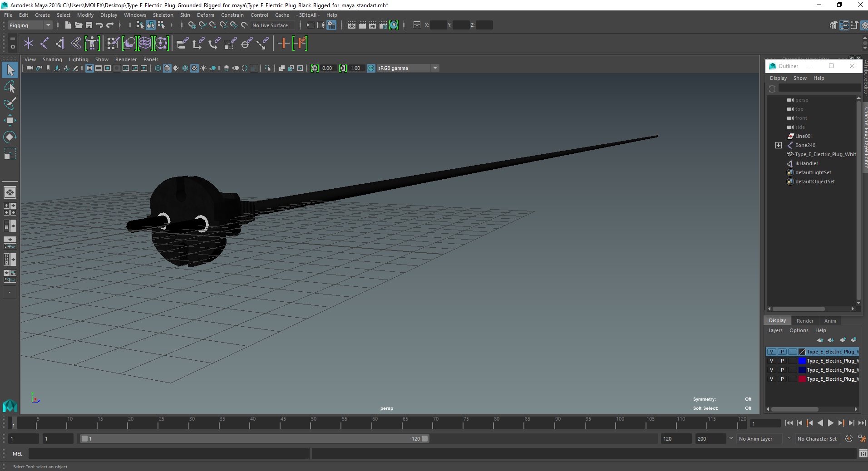The height and width of the screenshot is (471, 868).
Task: Click the Save Scene icon
Action: 89,25
